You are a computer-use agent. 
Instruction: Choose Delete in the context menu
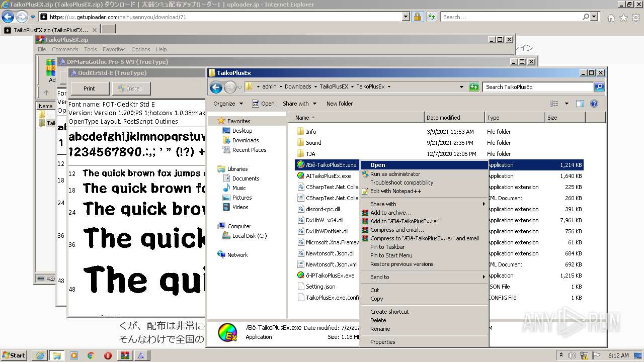(x=424, y=320)
